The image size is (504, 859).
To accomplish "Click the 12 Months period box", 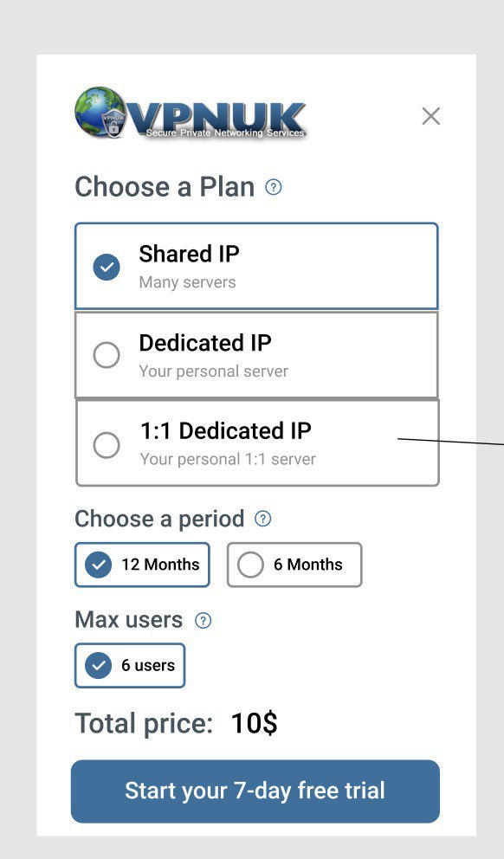I will pyautogui.click(x=142, y=565).
